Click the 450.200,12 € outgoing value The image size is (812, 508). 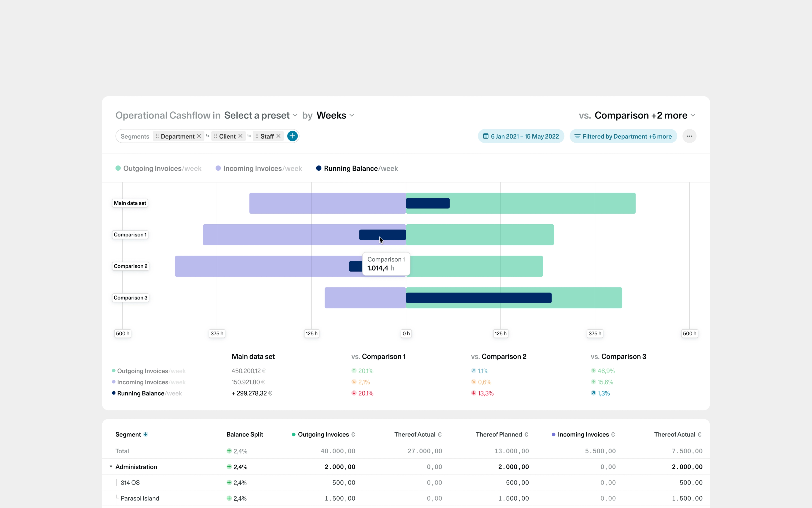point(249,371)
